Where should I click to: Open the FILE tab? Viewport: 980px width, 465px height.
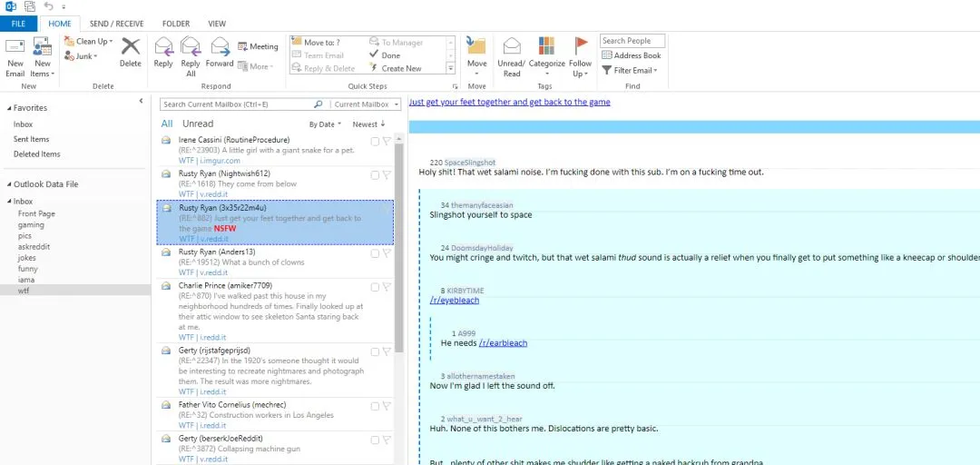[x=19, y=24]
